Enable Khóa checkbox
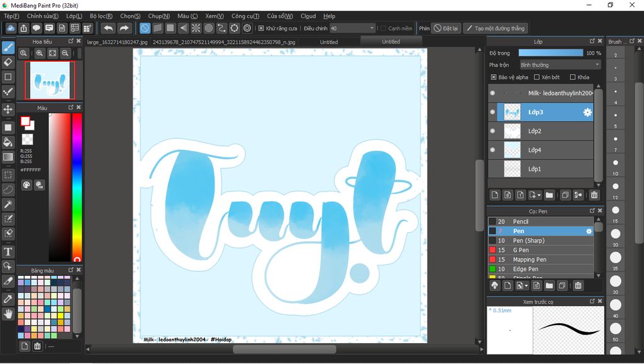644x364 pixels. [572, 77]
